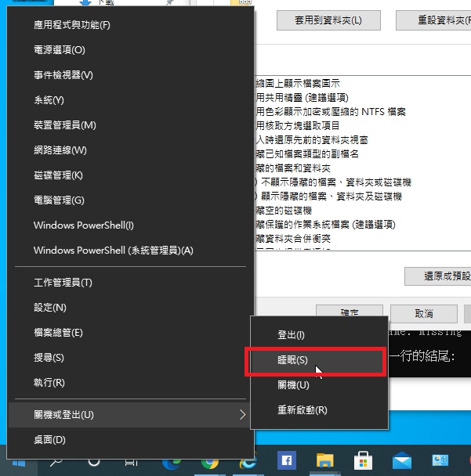Launch 檔案總管(E) menu entry
471x476 pixels.
point(131,333)
